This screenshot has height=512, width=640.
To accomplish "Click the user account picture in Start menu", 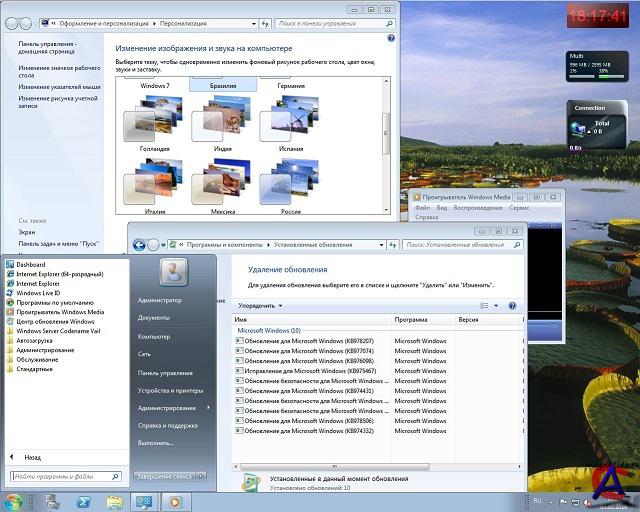I will pyautogui.click(x=173, y=272).
